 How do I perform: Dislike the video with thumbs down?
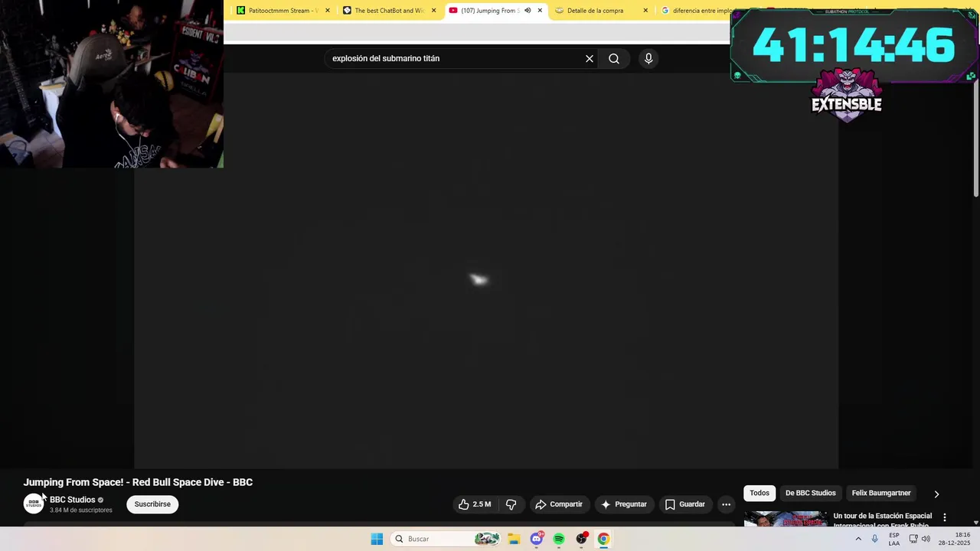coord(511,504)
